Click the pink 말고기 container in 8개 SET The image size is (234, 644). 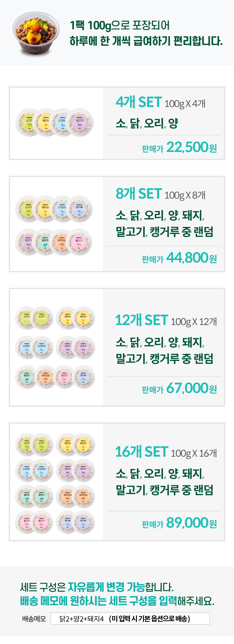point(79,242)
